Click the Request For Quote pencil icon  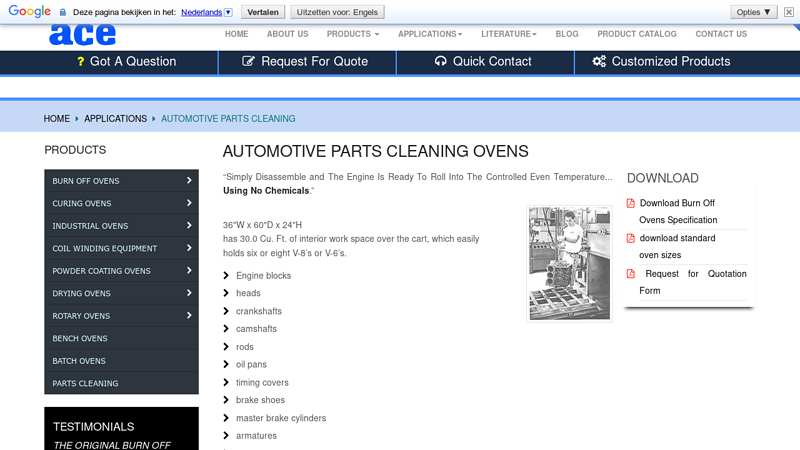(248, 61)
